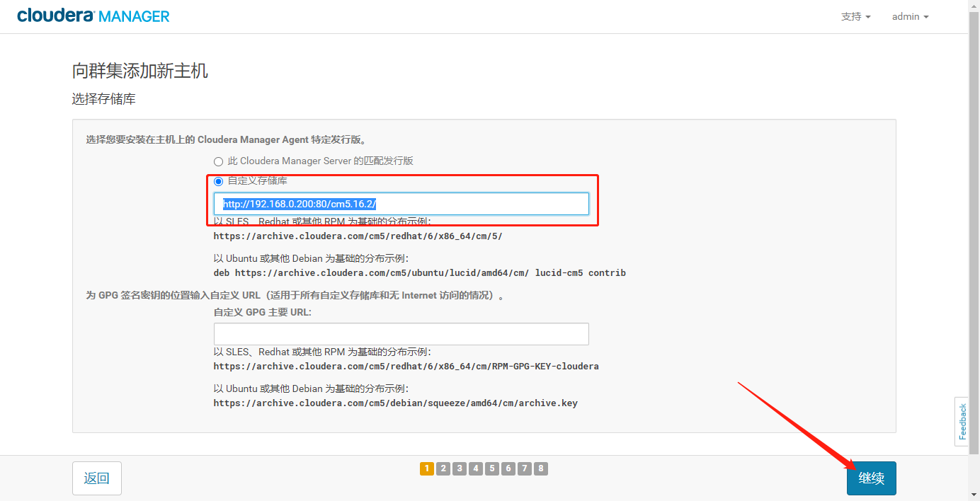Select the 自定义存储库 radio option
The image size is (980, 501).
(x=218, y=181)
